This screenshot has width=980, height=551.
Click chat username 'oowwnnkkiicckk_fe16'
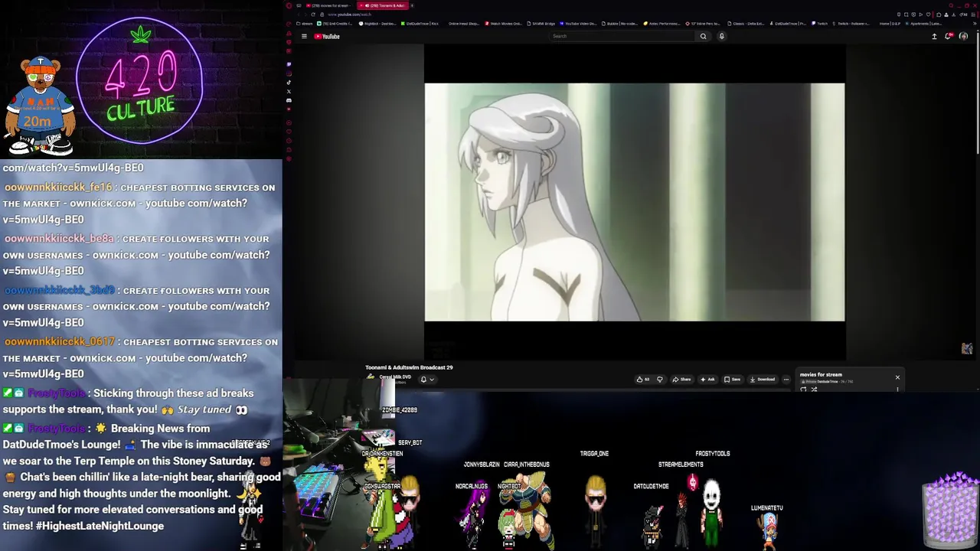58,187
